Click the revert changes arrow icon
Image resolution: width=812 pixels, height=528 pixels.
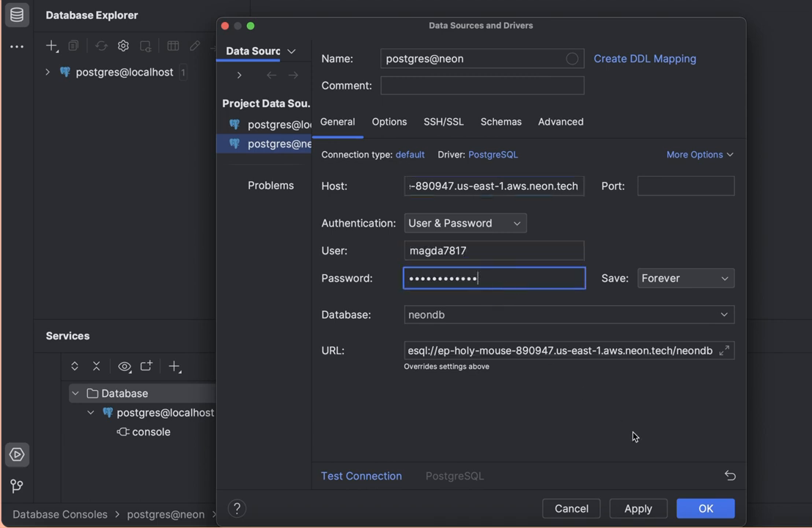730,476
